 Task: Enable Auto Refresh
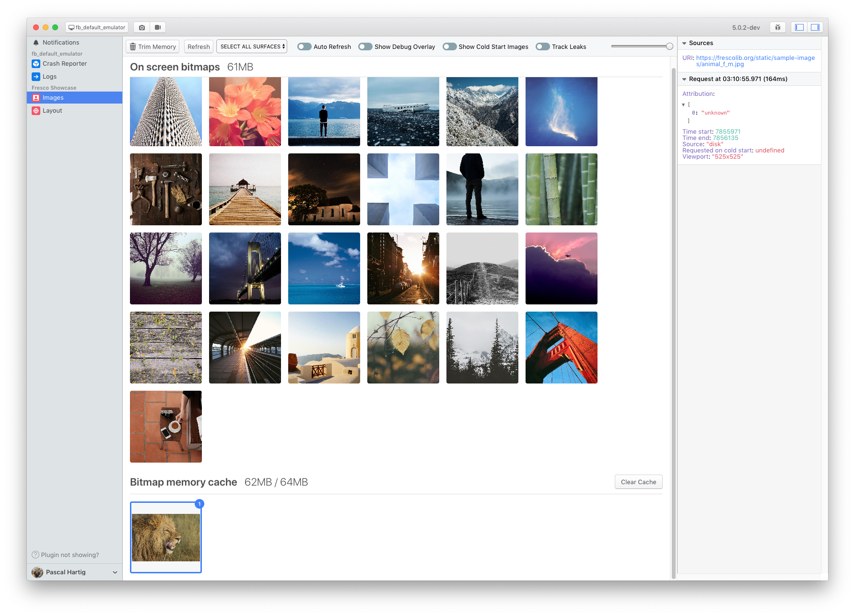point(304,46)
